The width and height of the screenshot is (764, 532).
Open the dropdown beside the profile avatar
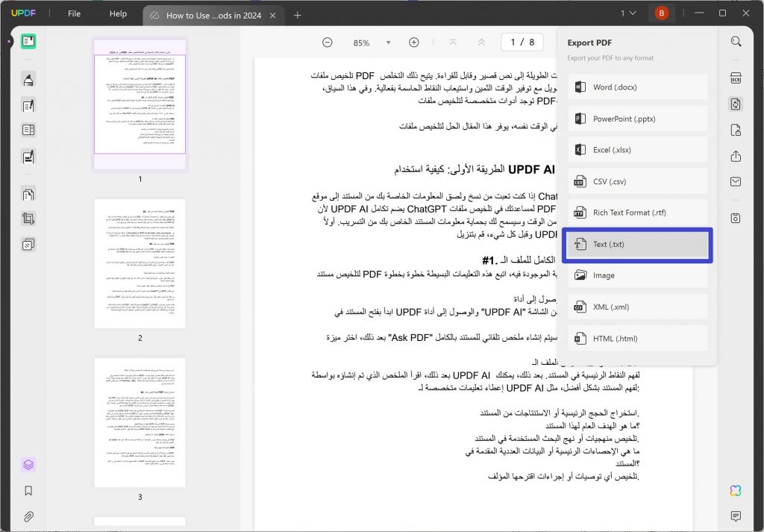630,13
